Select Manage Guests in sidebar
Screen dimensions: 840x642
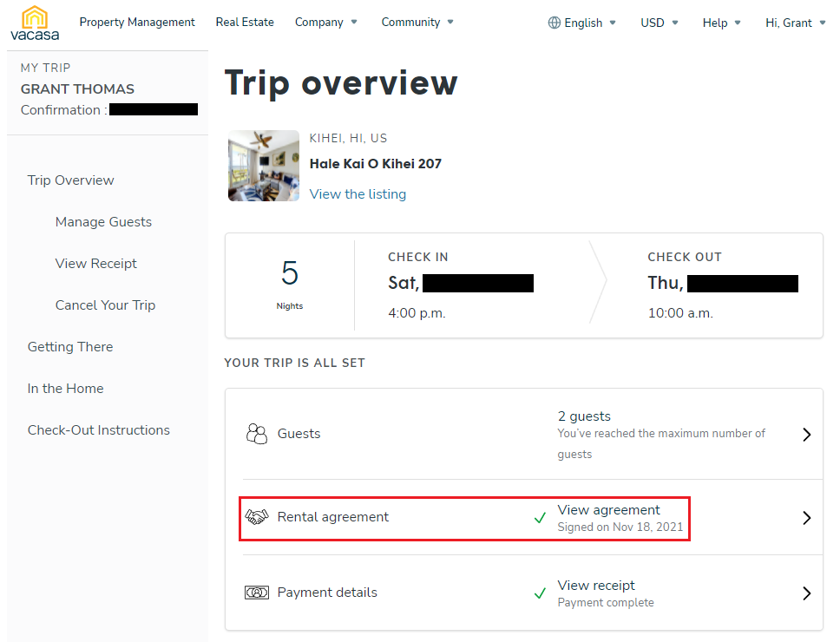click(103, 222)
